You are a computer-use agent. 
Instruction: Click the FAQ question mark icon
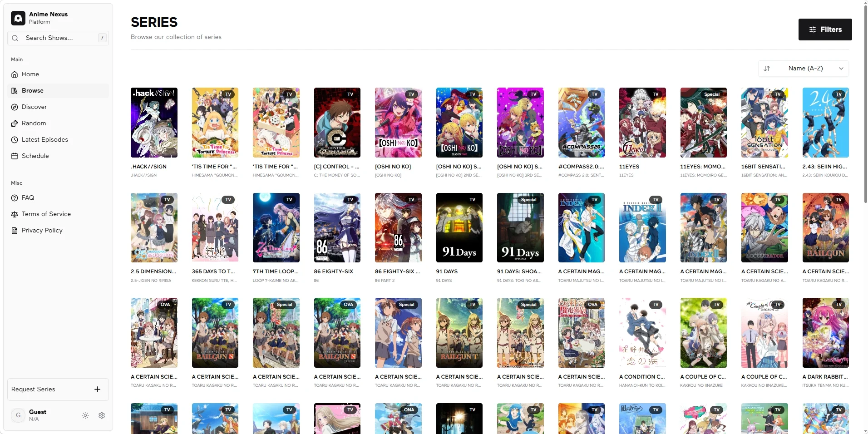pos(15,198)
